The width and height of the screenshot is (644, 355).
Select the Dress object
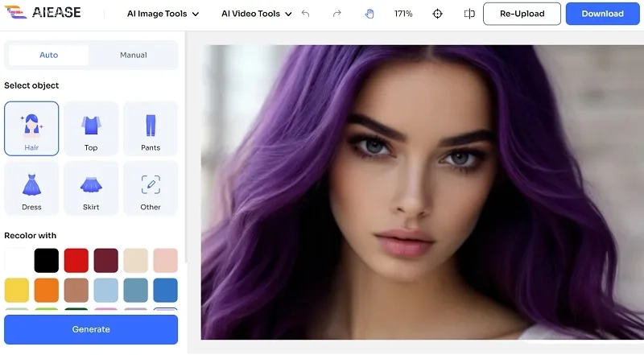tap(31, 188)
